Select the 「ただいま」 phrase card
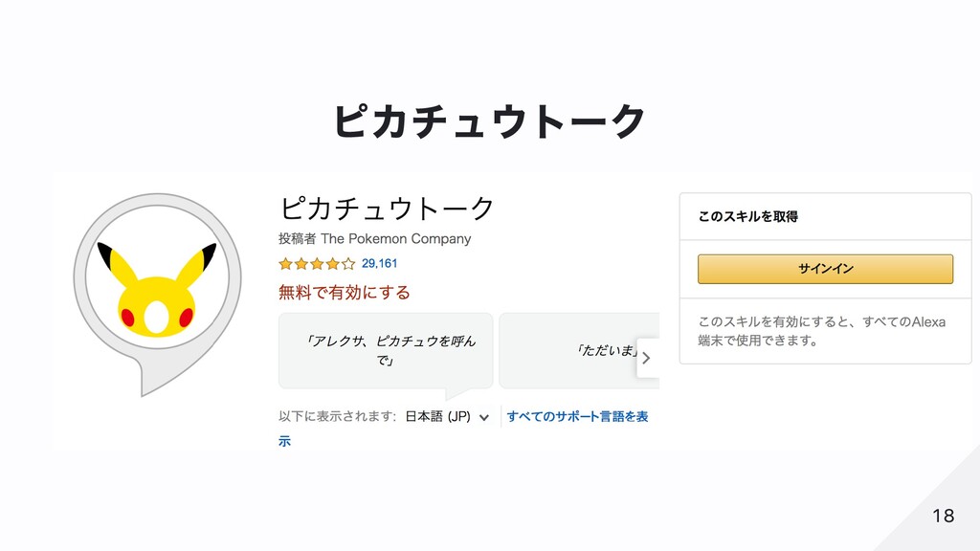 (579, 350)
